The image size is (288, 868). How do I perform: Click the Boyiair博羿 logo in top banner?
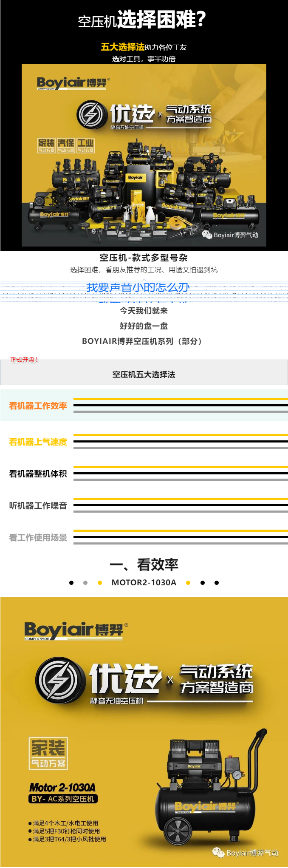point(73,83)
